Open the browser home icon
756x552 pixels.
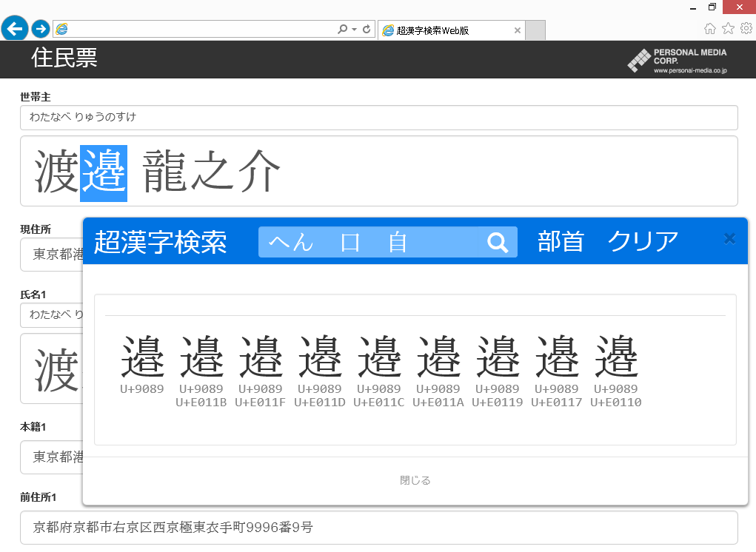(x=709, y=29)
